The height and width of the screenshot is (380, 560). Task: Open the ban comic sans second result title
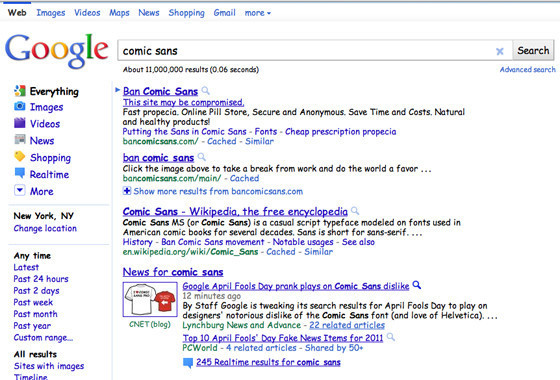tap(158, 158)
